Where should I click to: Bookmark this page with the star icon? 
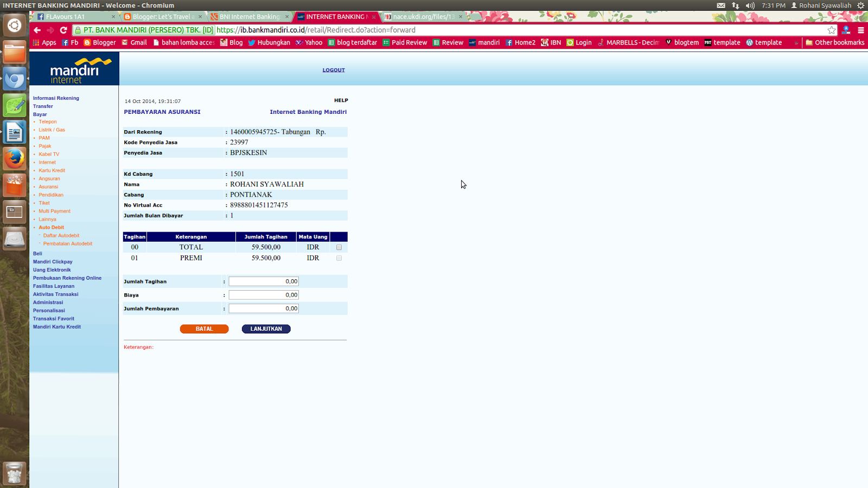[x=832, y=30]
